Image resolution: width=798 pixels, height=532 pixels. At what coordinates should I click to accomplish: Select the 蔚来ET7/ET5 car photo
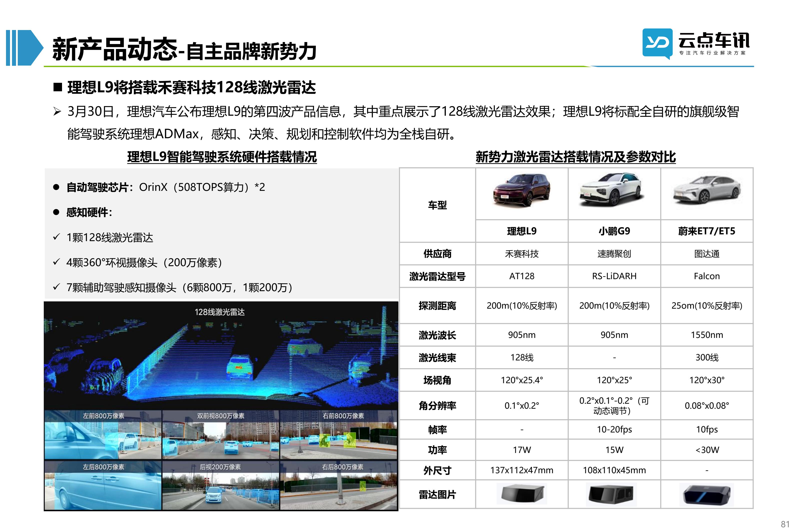tap(707, 190)
